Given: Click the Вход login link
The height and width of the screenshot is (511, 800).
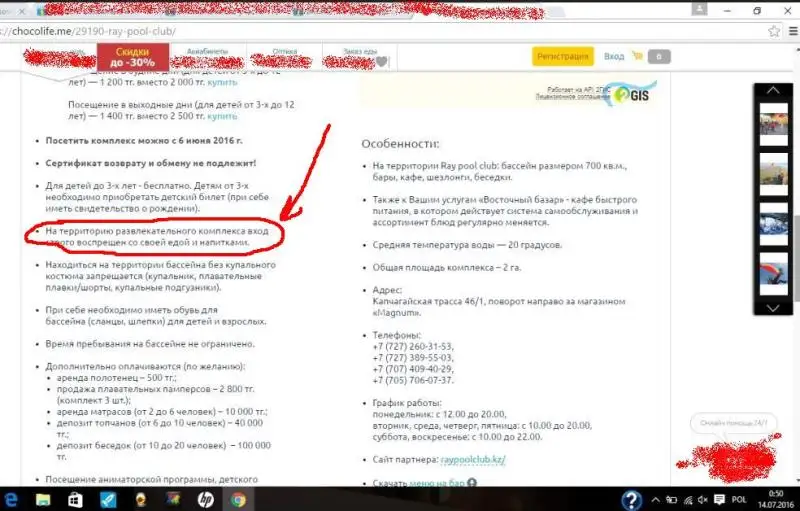Looking at the screenshot, I should 614,56.
